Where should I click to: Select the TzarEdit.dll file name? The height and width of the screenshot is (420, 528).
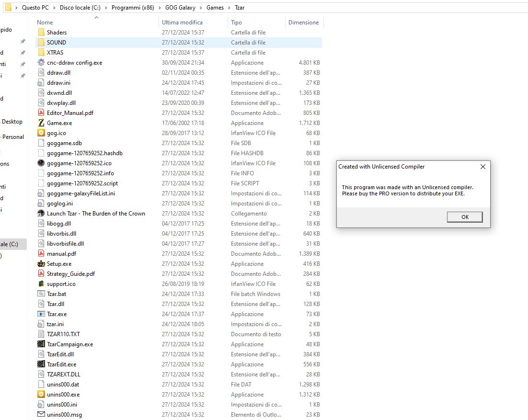pos(60,354)
